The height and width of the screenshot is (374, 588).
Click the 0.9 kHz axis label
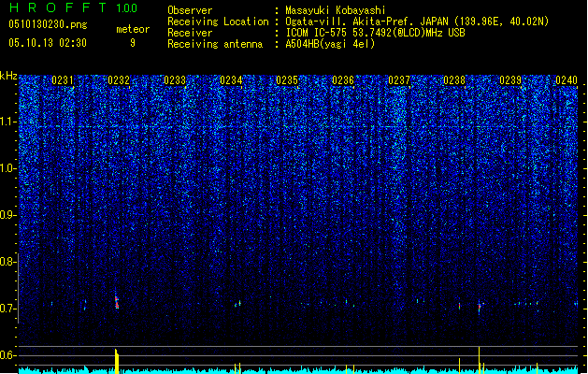[8, 215]
